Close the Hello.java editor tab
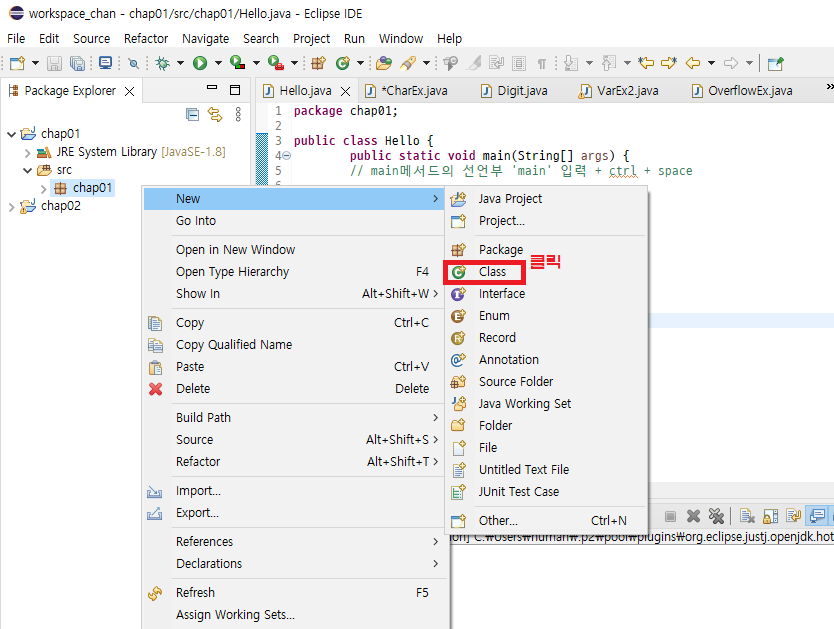834x629 pixels. coord(346,91)
